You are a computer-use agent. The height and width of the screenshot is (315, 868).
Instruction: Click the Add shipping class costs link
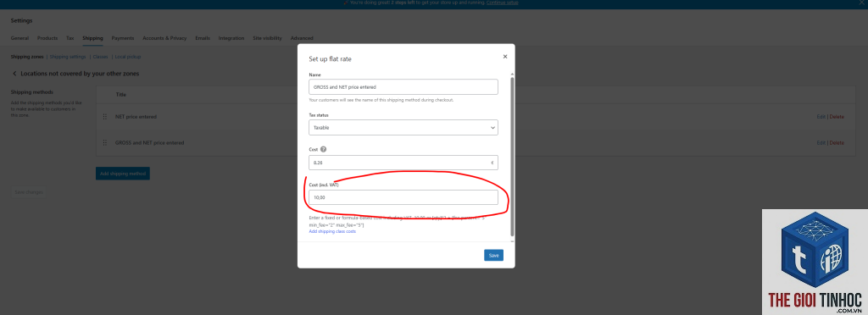(332, 231)
